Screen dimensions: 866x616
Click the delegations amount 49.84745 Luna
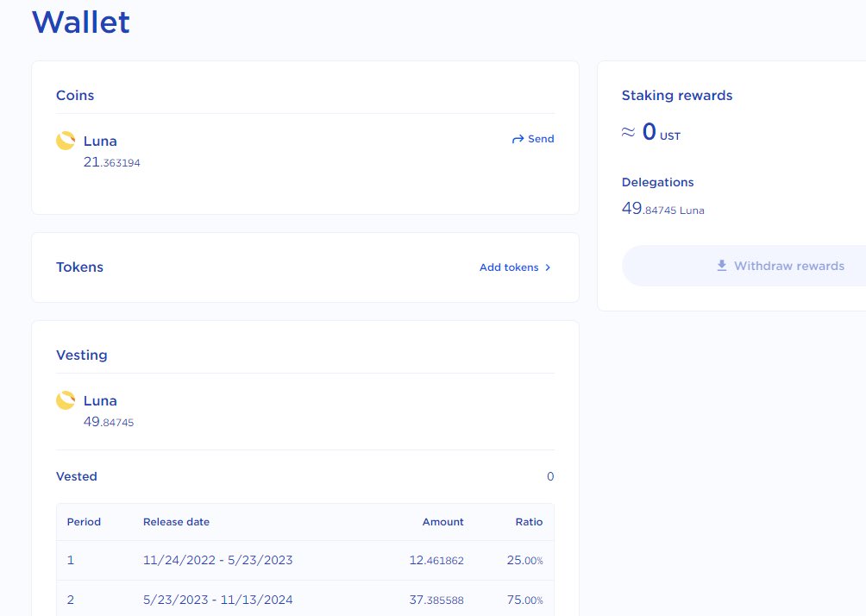pos(662,208)
